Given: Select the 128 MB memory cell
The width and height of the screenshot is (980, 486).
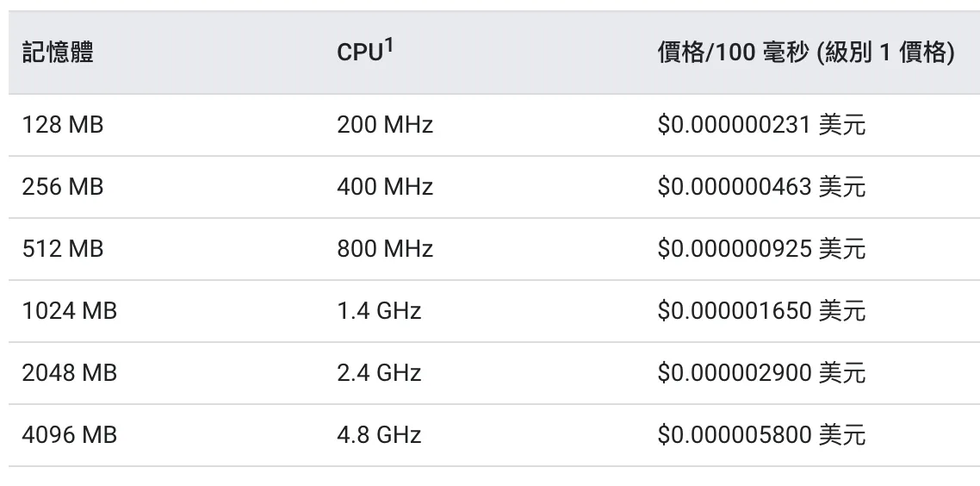Looking at the screenshot, I should (63, 126).
